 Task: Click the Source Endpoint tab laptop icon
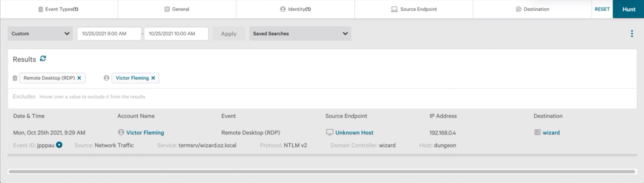coord(394,9)
